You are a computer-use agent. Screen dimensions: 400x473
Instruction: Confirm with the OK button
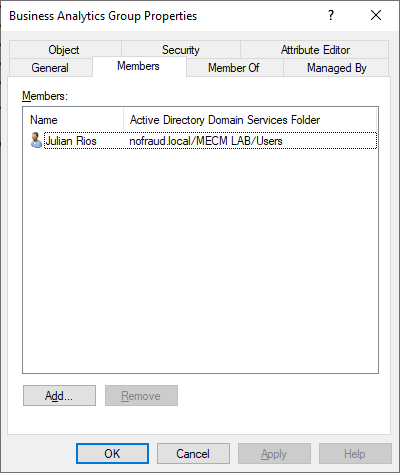(x=112, y=453)
